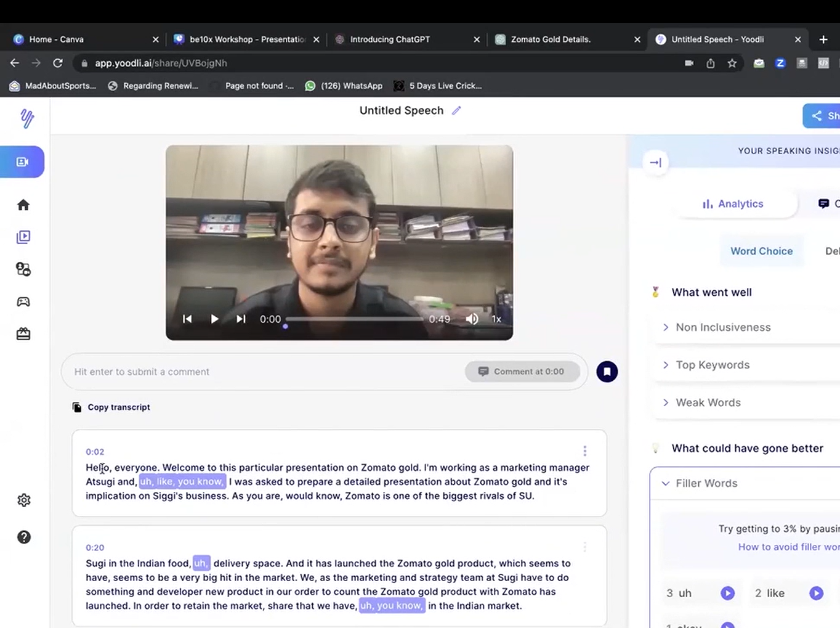840x628 pixels.
Task: Open a new browser tab
Action: coord(823,39)
